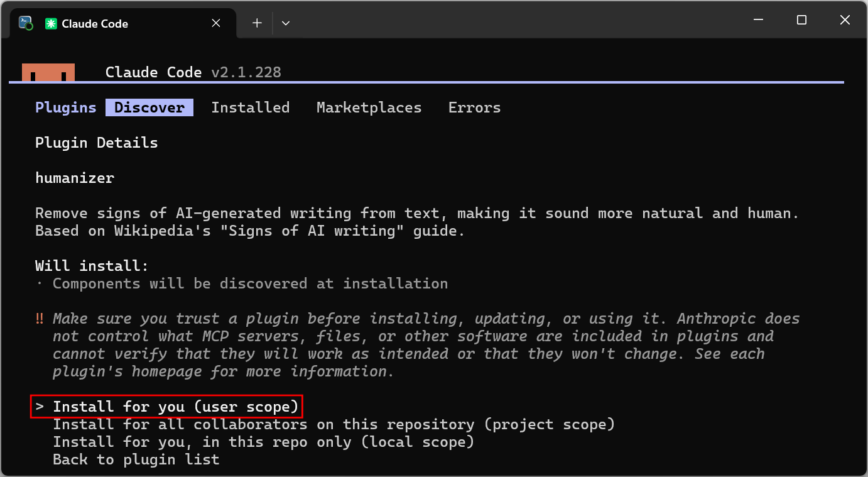The width and height of the screenshot is (868, 477).
Task: Open a new terminal tab
Action: tap(257, 23)
